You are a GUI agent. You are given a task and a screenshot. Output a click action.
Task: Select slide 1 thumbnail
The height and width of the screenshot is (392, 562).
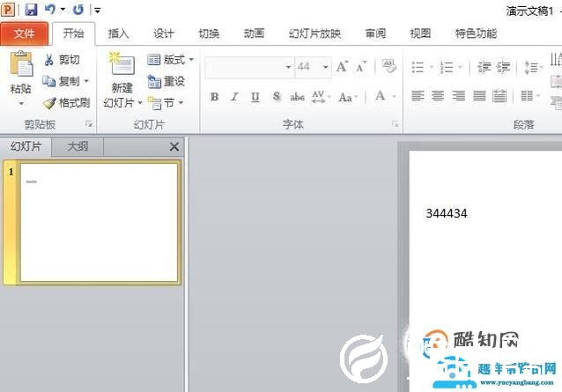[99, 222]
